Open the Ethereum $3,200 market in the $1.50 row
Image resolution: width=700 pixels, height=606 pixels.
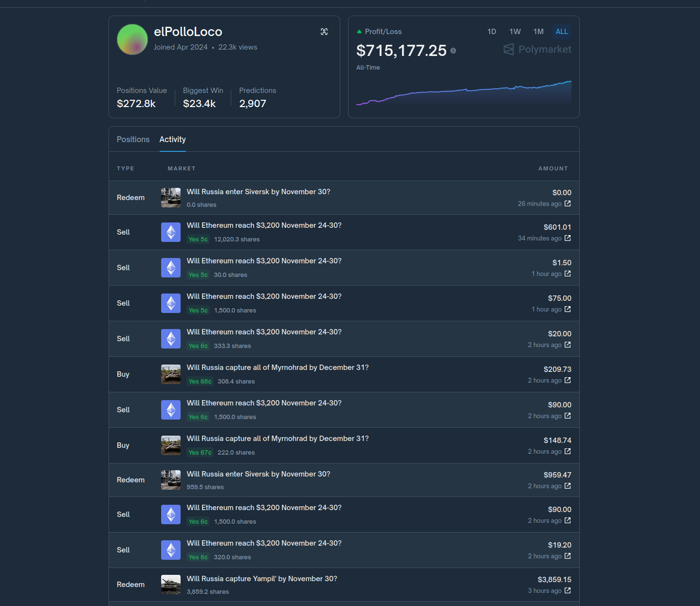264,261
